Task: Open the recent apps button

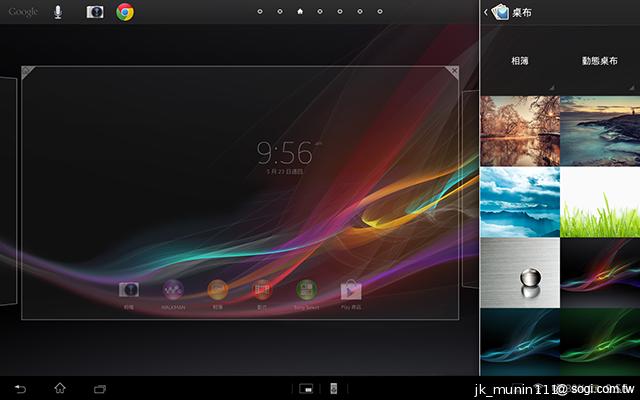Action: [x=100, y=389]
